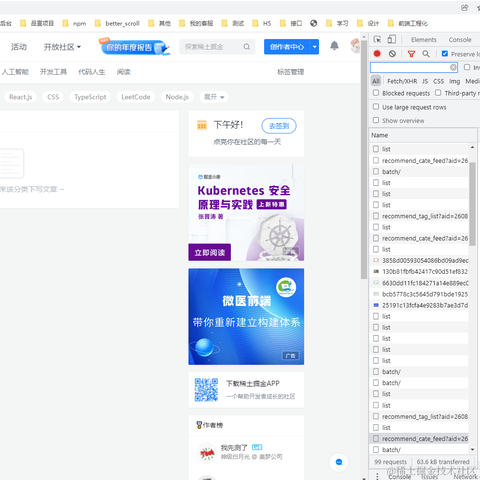
Task: Open the 标签管理 link
Action: [290, 72]
